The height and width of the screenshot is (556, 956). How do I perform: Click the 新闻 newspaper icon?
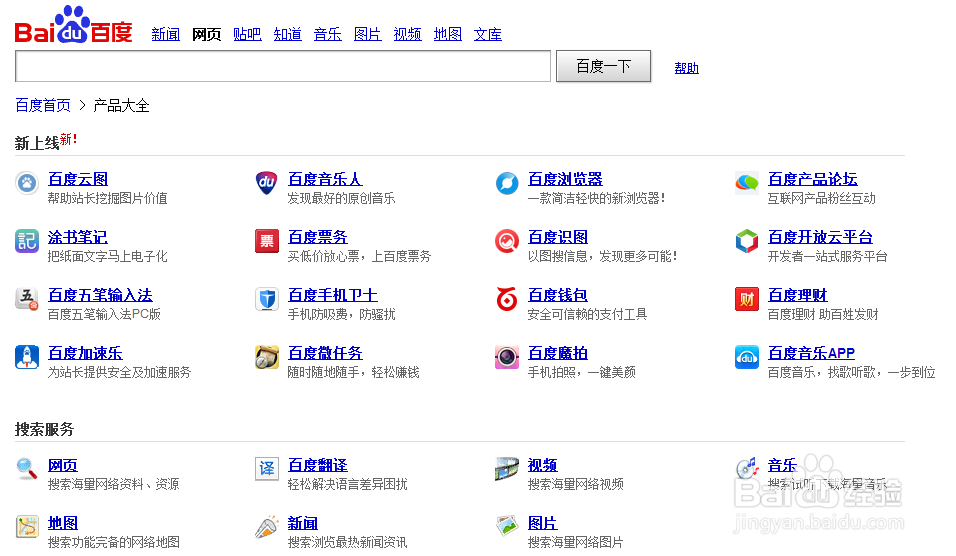(266, 526)
